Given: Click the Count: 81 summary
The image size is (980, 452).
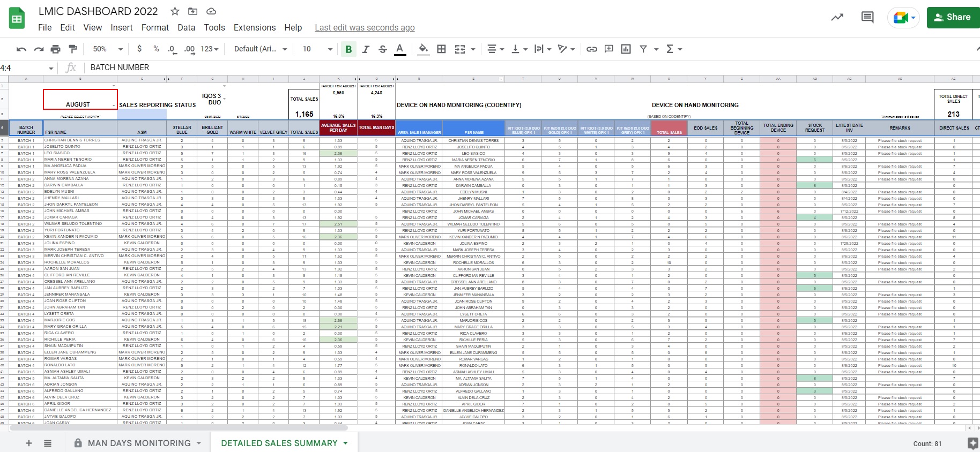Looking at the screenshot, I should point(927,443).
